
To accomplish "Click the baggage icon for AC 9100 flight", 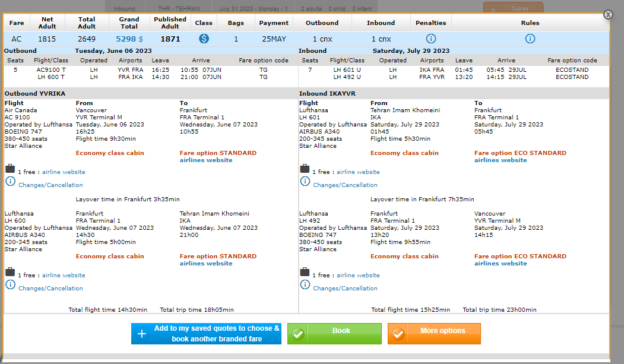I will click(x=10, y=169).
